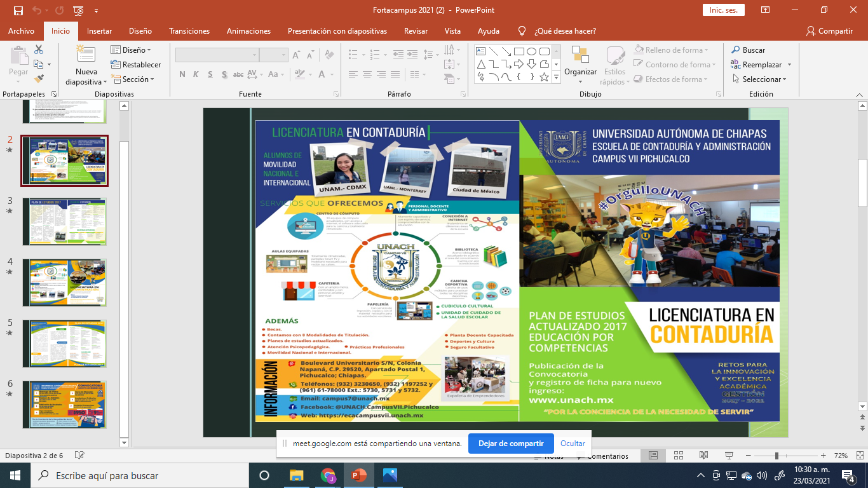
Task: Open the font size combo box
Action: pos(273,55)
